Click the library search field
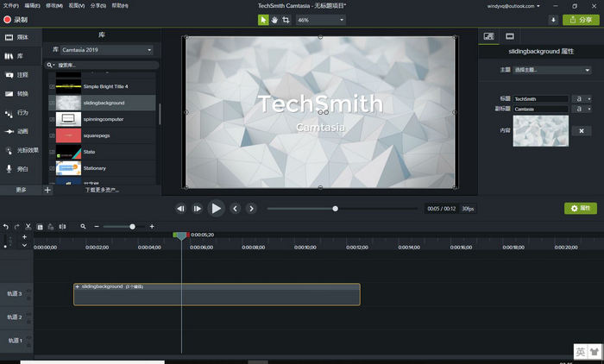The height and width of the screenshot is (364, 604). 102,65
